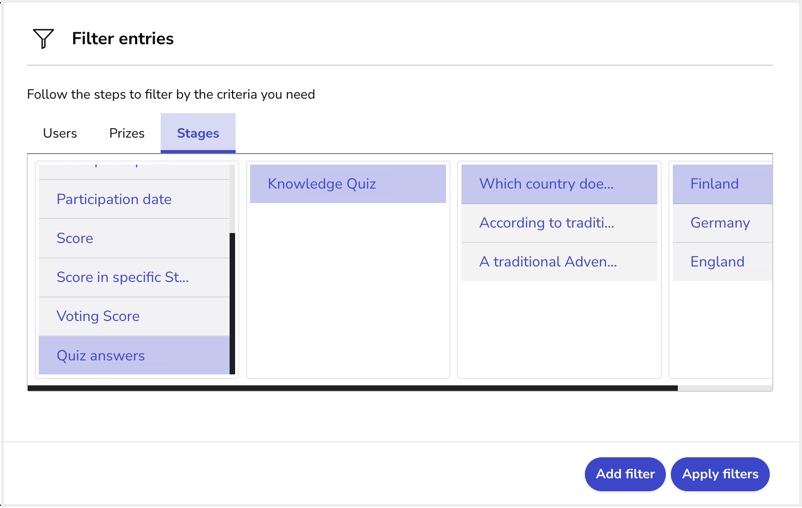This screenshot has width=802, height=508.
Task: Select the Knowledge Quiz stage
Action: [348, 184]
